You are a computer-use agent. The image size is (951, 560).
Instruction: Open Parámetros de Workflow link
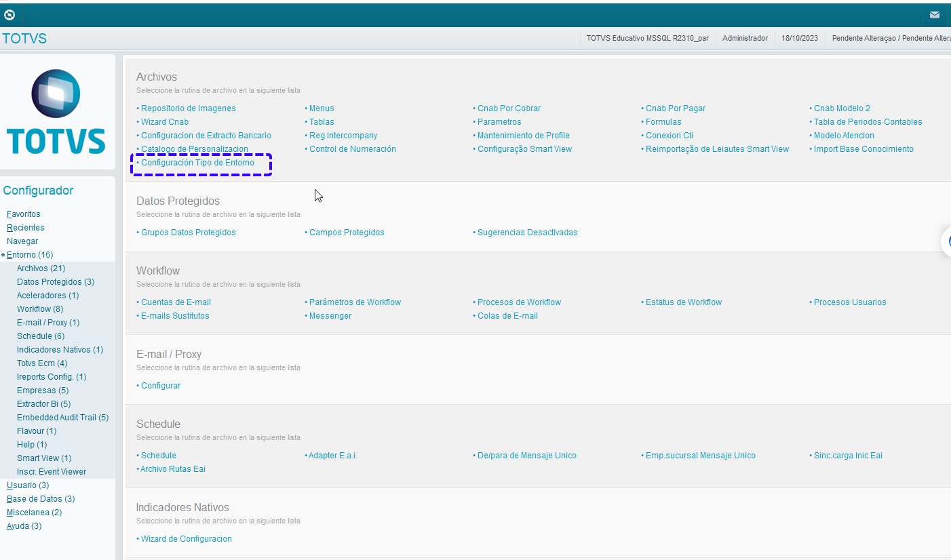(355, 302)
